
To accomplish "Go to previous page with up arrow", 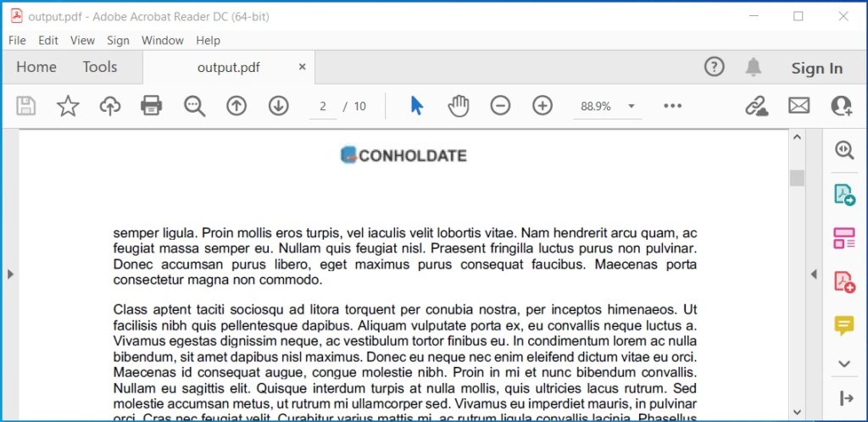I will coord(236,106).
